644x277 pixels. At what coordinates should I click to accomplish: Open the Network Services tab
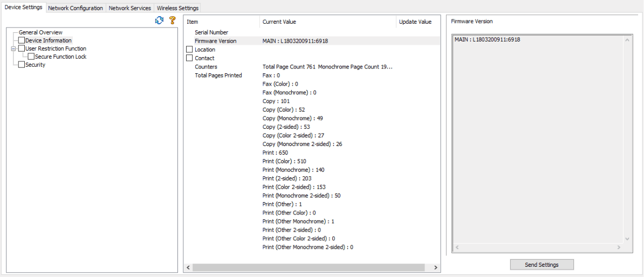[130, 8]
